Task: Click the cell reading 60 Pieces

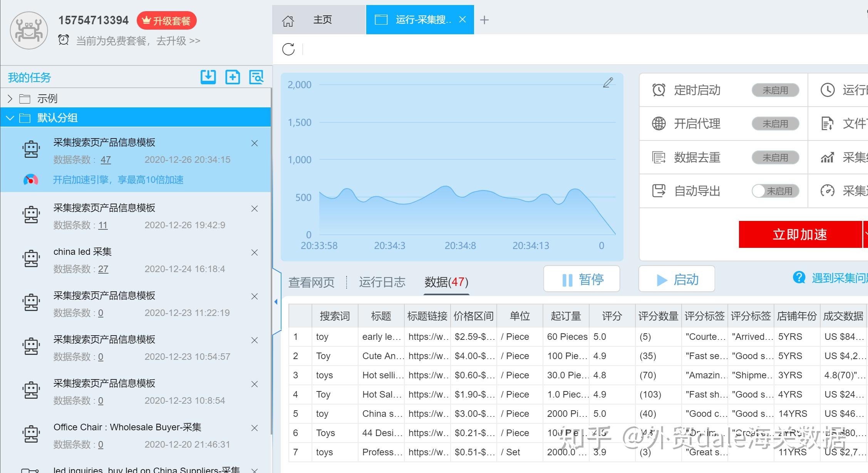Action: [x=566, y=337]
